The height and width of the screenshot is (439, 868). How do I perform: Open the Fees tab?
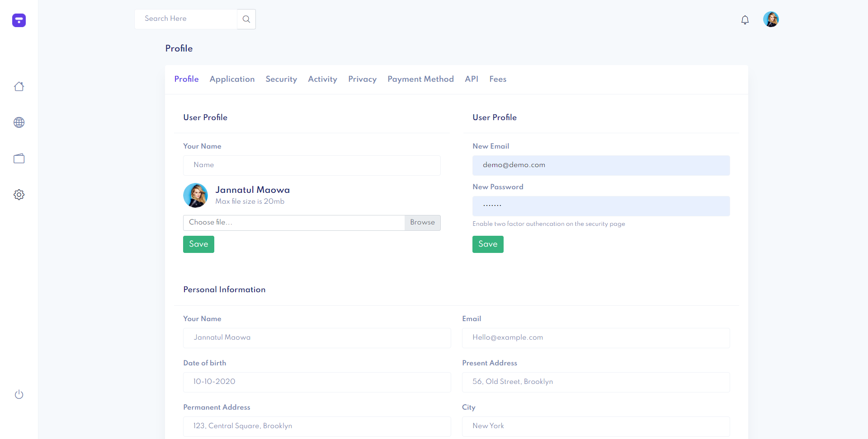click(x=498, y=79)
